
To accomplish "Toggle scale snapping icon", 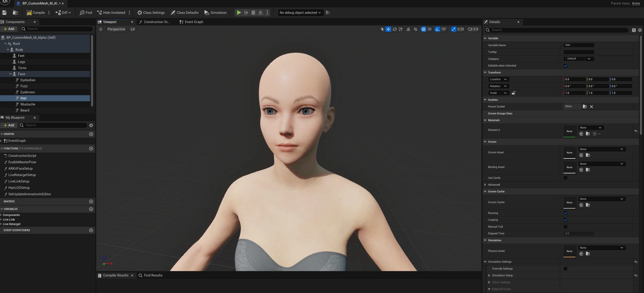I will pyautogui.click(x=453, y=29).
